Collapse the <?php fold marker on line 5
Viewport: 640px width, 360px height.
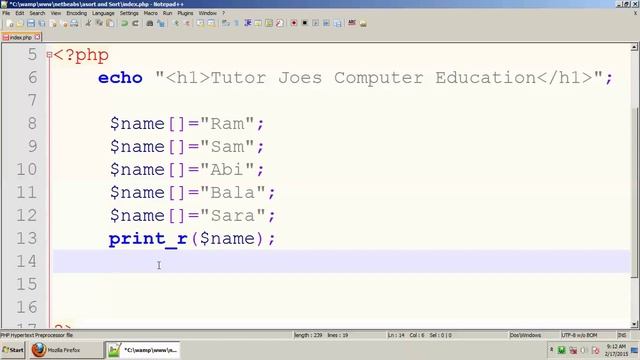[x=49, y=54]
